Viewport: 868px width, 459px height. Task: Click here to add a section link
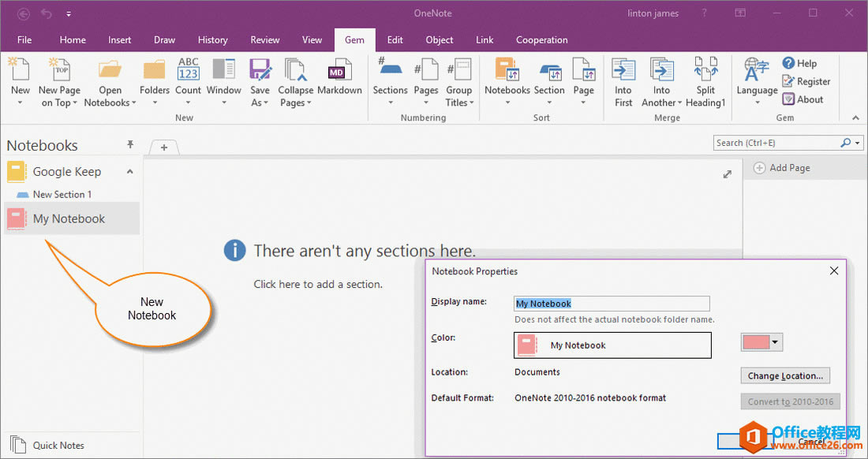[318, 284]
